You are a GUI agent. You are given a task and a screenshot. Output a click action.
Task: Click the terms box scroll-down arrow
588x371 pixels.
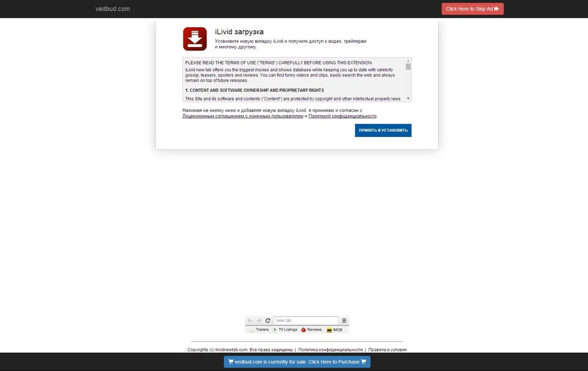coord(408,99)
